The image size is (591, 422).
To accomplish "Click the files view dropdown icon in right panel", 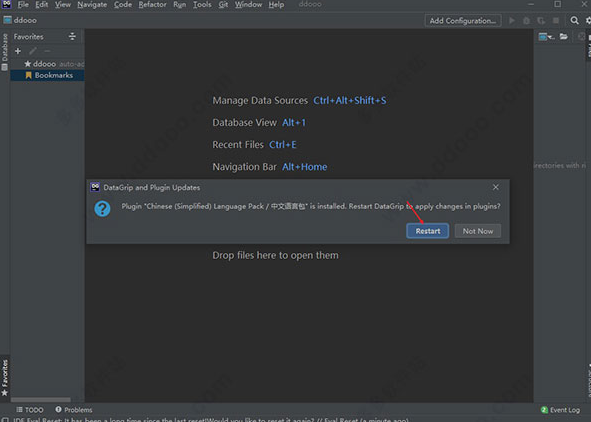I will tap(546, 37).
